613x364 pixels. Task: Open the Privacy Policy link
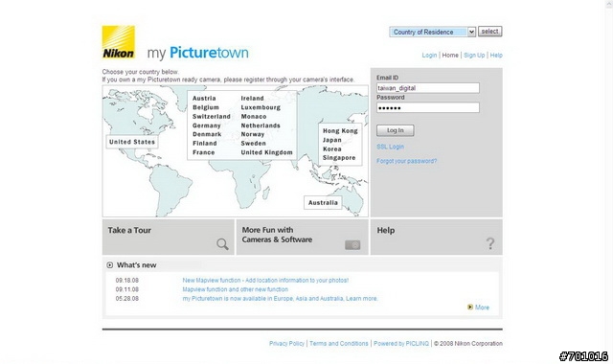pos(286,343)
